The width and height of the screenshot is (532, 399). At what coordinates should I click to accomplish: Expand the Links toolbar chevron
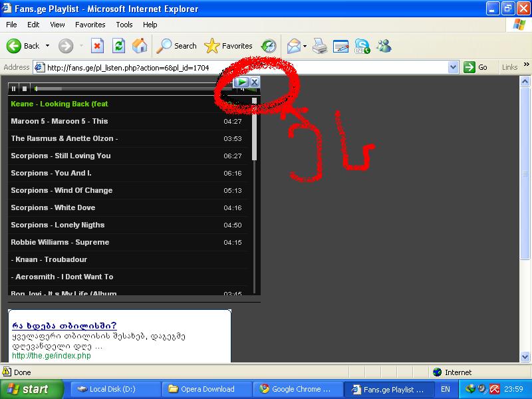click(526, 65)
